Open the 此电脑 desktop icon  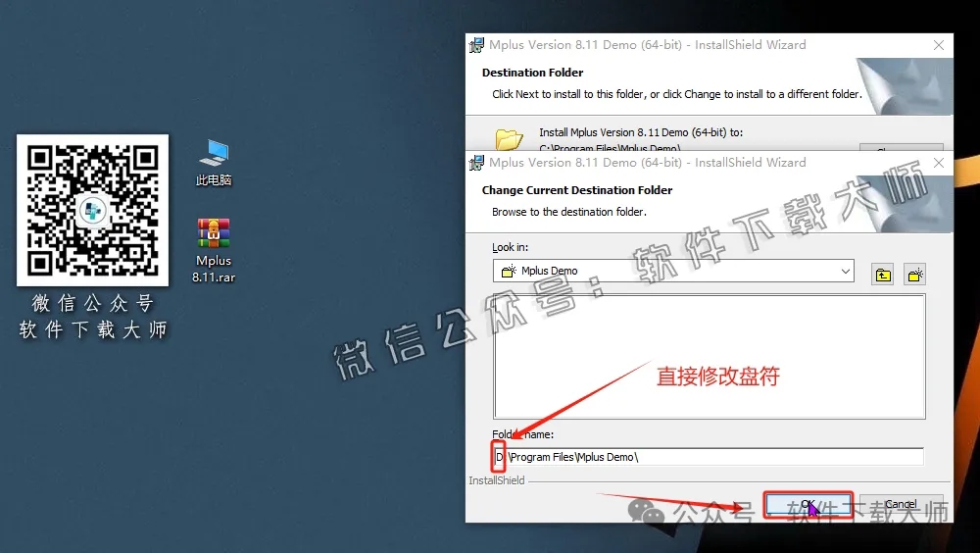pyautogui.click(x=214, y=162)
